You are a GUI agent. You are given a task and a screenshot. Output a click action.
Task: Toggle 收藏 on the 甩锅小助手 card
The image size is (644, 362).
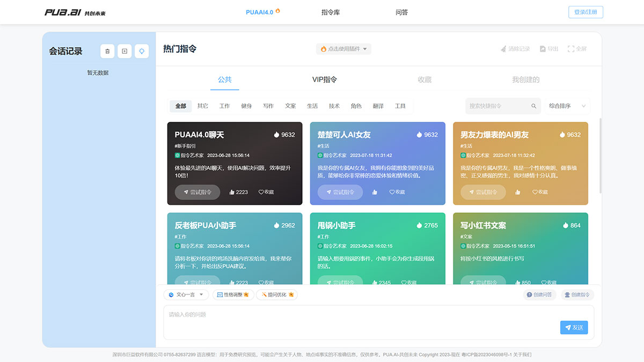click(x=409, y=282)
